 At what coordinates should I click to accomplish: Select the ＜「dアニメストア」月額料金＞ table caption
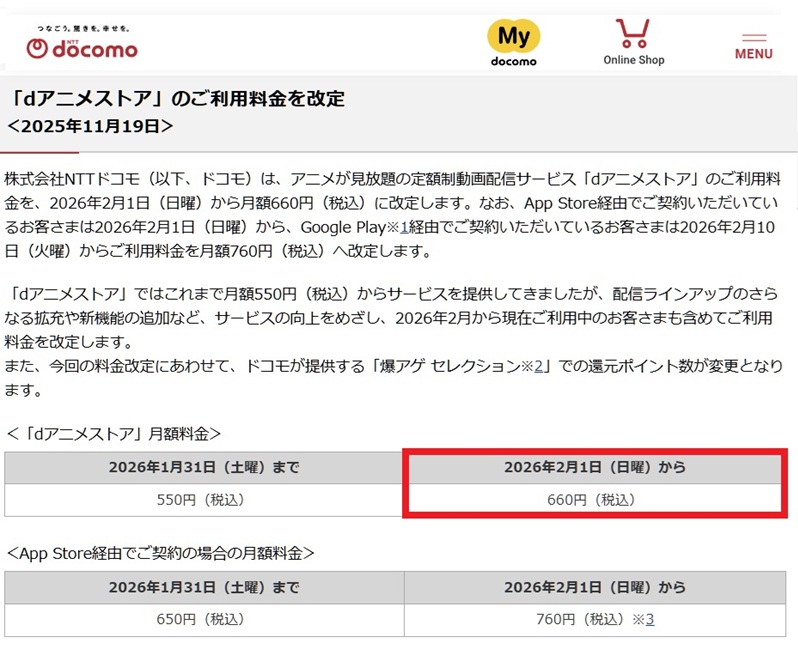[x=113, y=433]
